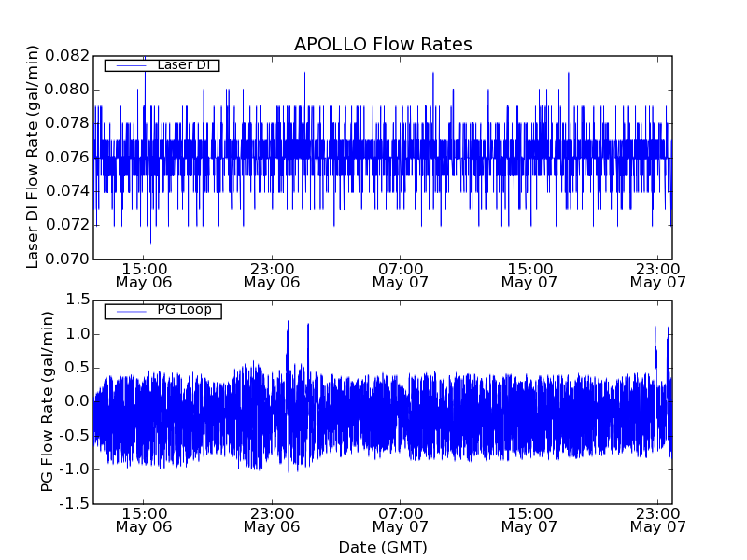Click the blue line sample in Laser DI legend
The image size is (747, 560).
click(x=127, y=65)
